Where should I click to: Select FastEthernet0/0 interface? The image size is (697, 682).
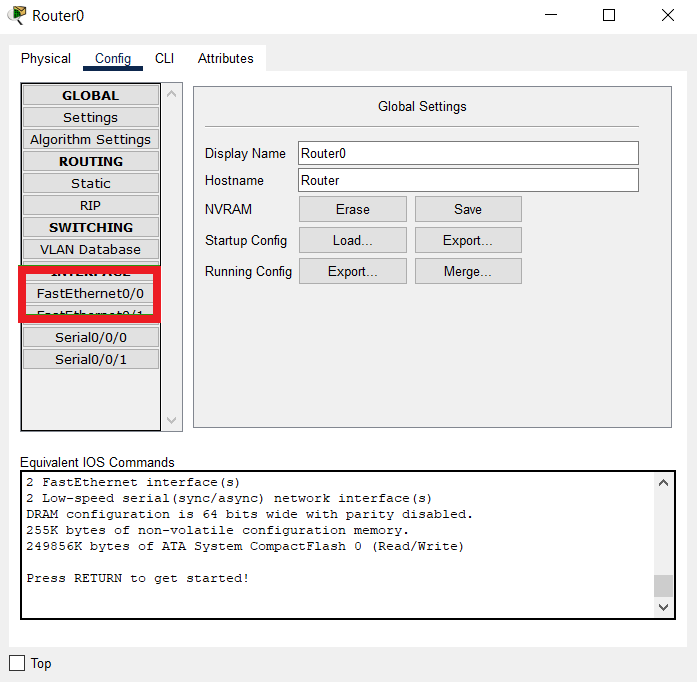[x=91, y=294]
